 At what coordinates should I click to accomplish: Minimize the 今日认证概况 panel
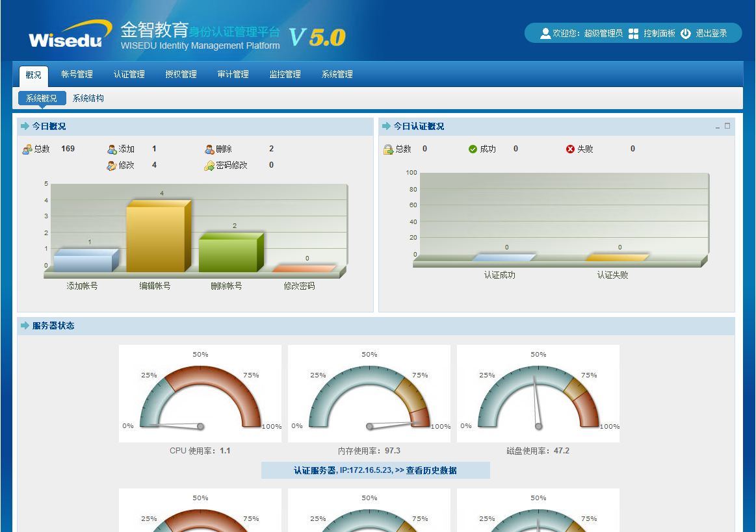coord(718,127)
